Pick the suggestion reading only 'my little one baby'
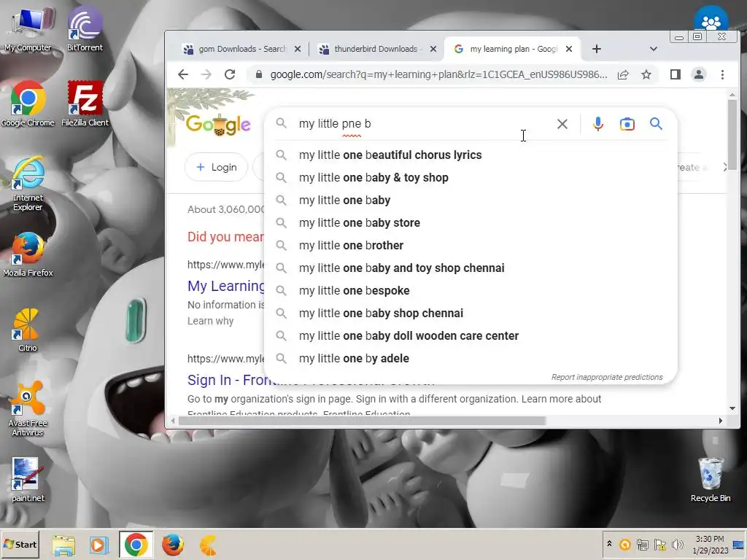The image size is (747, 560). pos(471,200)
